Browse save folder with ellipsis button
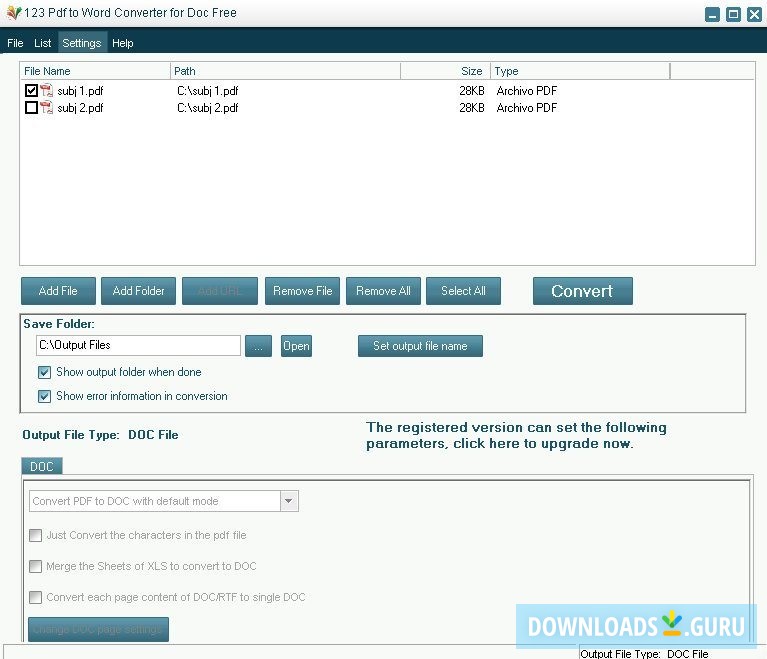Screen dimensions: 767x659 coord(258,346)
